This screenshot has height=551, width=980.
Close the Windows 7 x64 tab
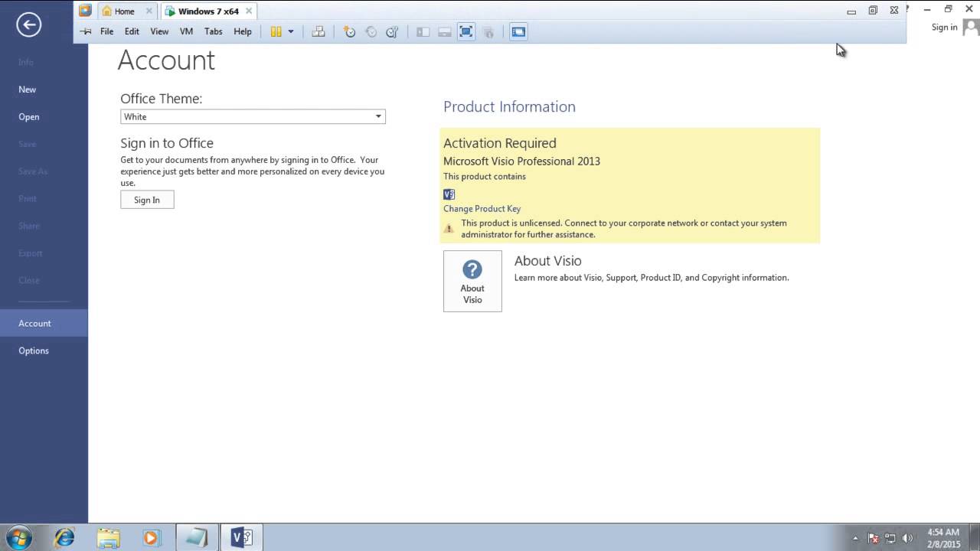249,11
